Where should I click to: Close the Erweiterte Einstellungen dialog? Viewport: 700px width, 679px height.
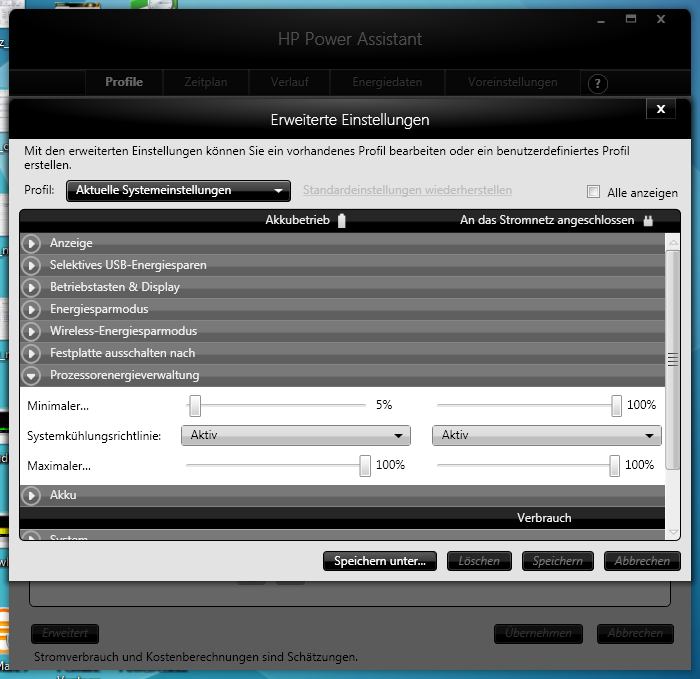661,109
